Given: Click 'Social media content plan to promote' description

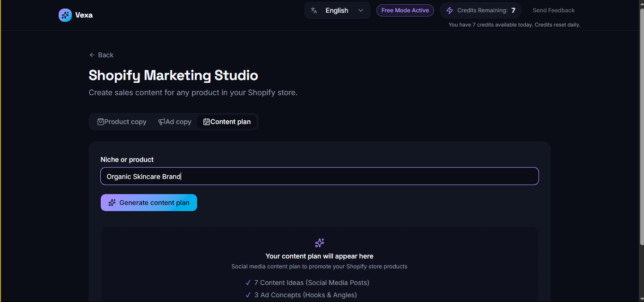Looking at the screenshot, I should click(319, 266).
